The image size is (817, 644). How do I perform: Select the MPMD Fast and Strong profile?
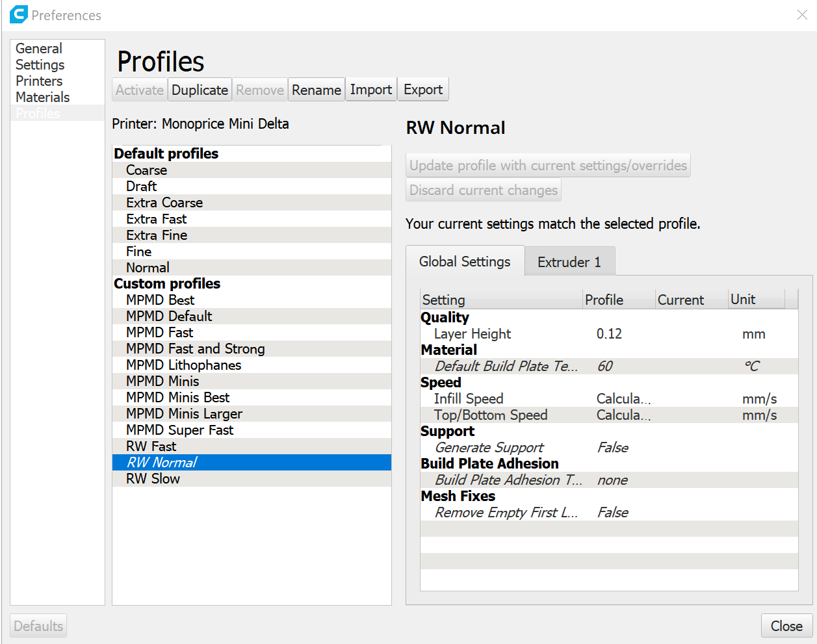252,348
